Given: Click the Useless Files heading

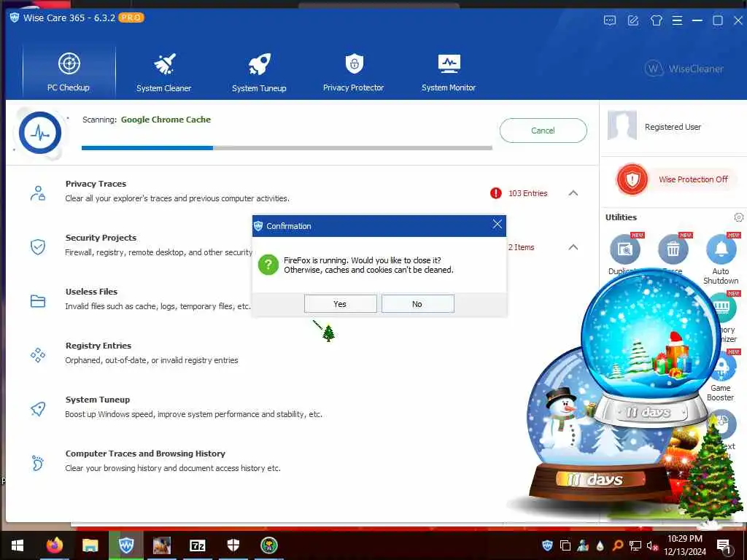Looking at the screenshot, I should tap(91, 292).
